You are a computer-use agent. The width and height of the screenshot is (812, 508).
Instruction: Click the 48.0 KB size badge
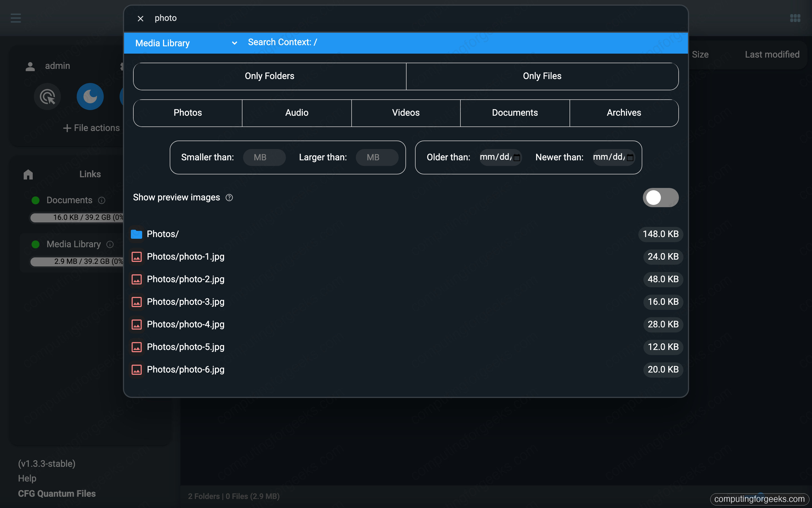663,279
